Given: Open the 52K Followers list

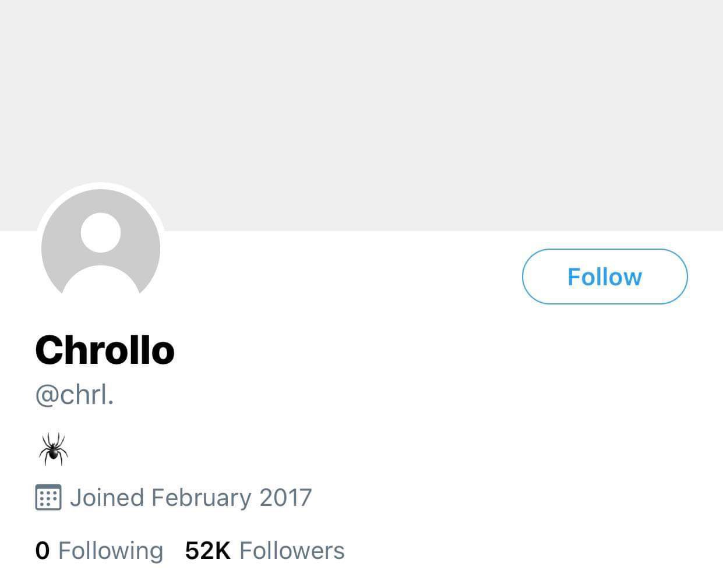Looking at the screenshot, I should click(x=264, y=550).
